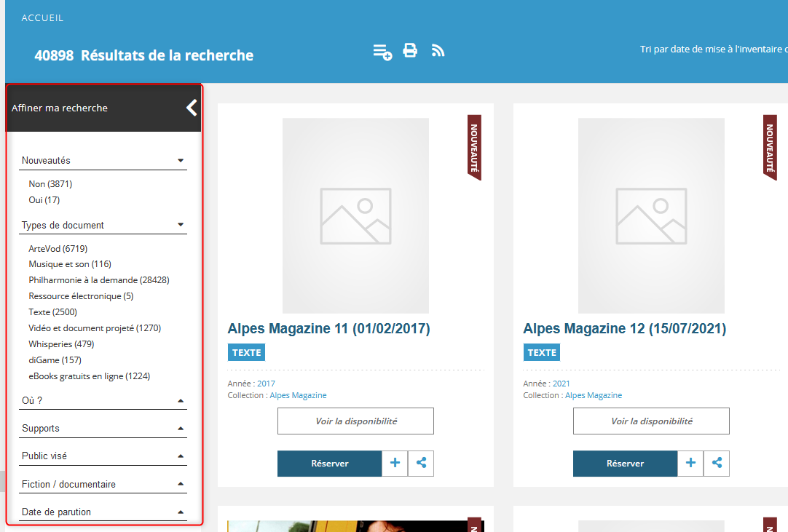Expand the Supports filter section
Viewport: 788px width, 532px height.
pos(181,429)
